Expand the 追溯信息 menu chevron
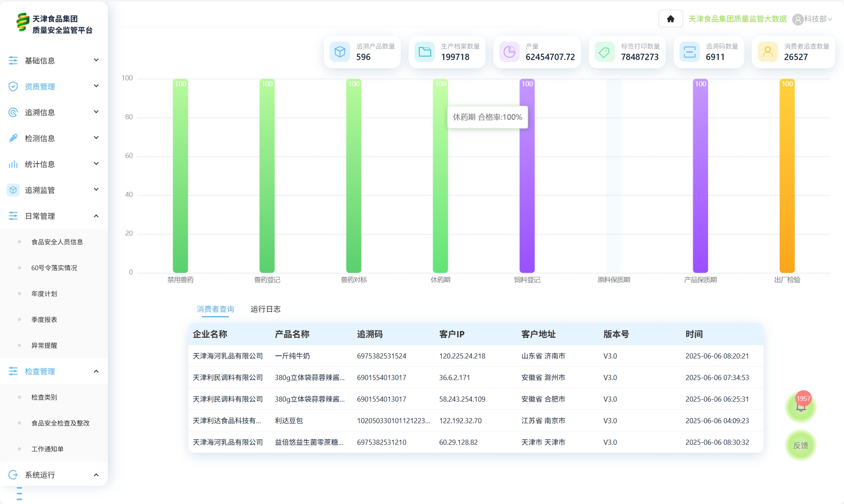Image resolution: width=844 pixels, height=504 pixels. (96, 112)
